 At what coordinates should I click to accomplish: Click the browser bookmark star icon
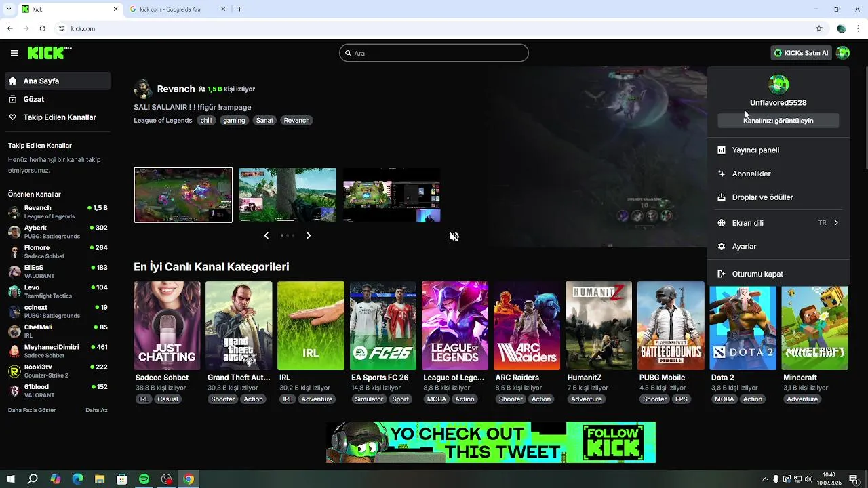pos(819,28)
